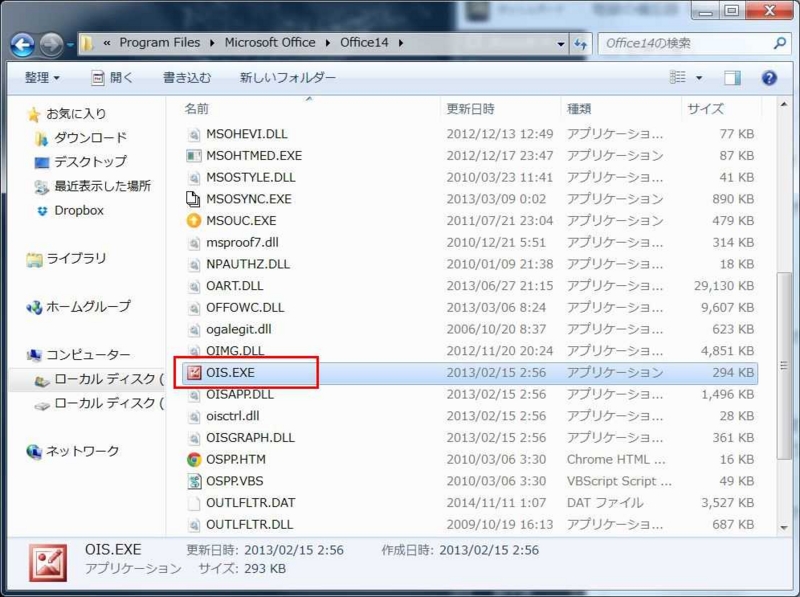Screen dimensions: 800x597
Task: Click the refresh button next to address bar
Action: click(580, 44)
